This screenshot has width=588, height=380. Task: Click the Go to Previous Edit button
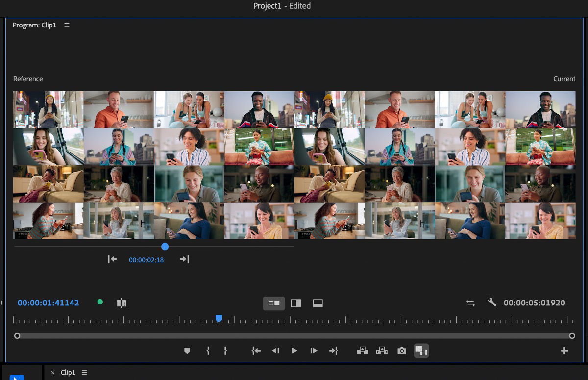[256, 351]
